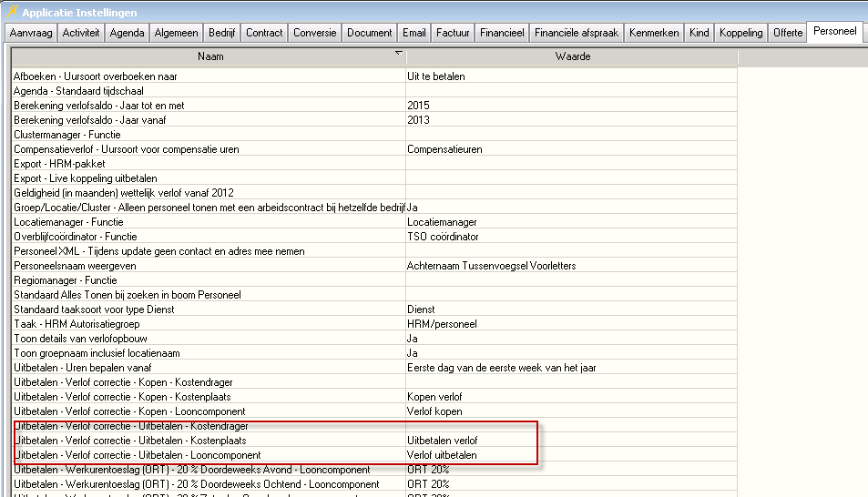This screenshot has width=868, height=497.
Task: Click the Waarde column header
Action: point(572,56)
